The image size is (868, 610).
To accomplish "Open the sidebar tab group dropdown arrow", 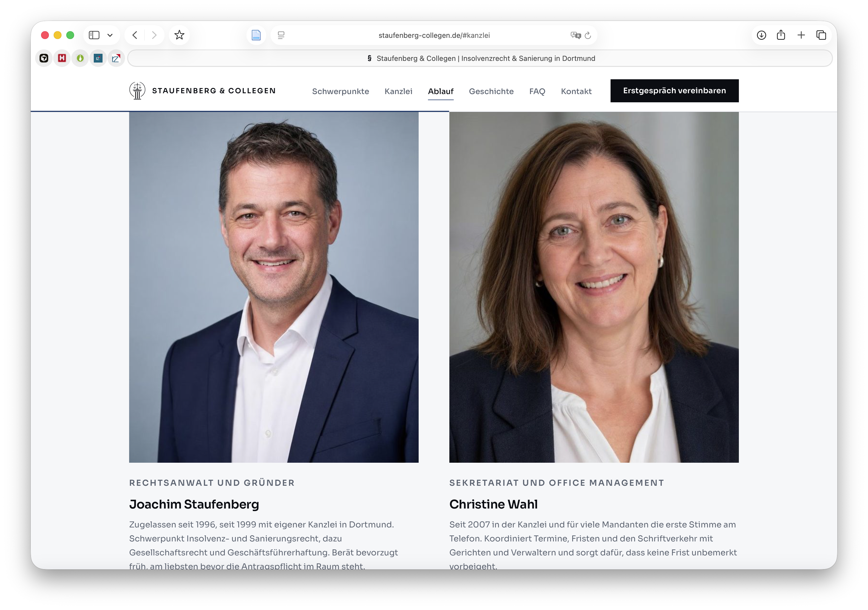I will pos(110,35).
